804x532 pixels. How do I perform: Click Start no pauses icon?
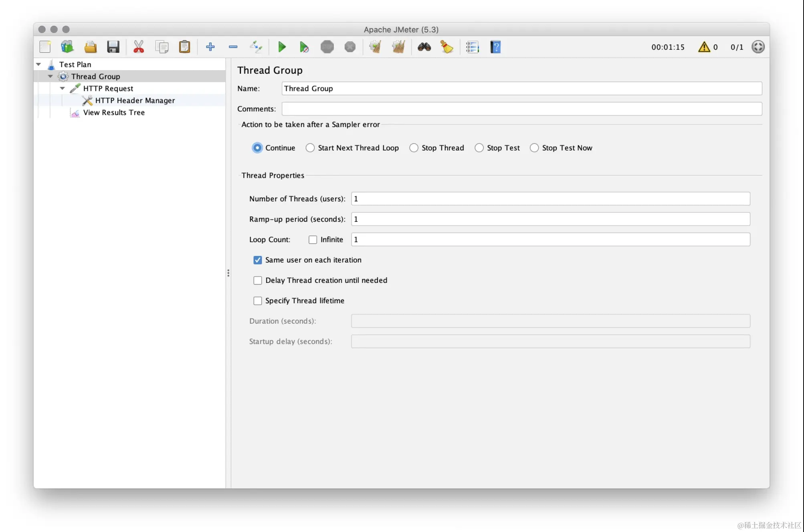(304, 47)
